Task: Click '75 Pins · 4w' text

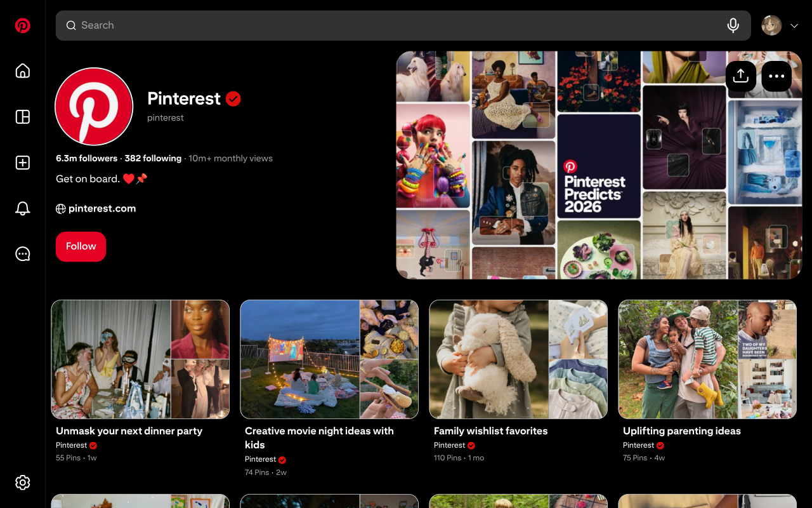Action: click(644, 458)
